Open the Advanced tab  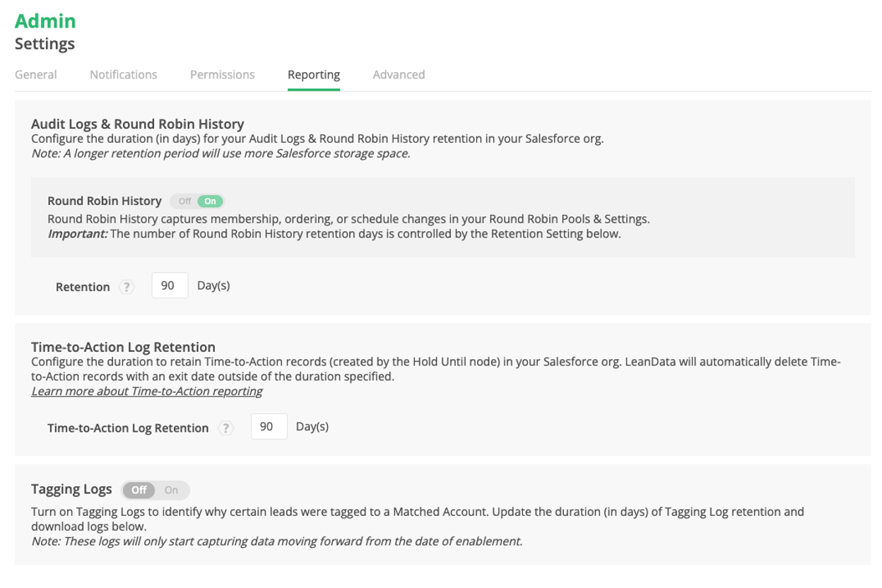point(399,75)
